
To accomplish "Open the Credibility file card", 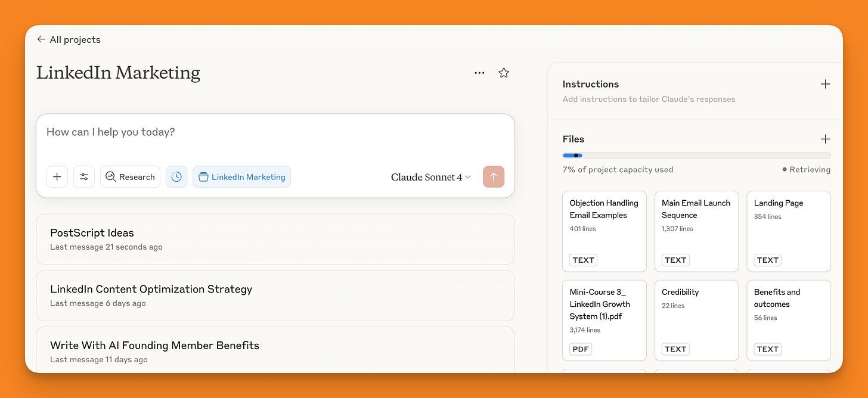I will tap(696, 321).
